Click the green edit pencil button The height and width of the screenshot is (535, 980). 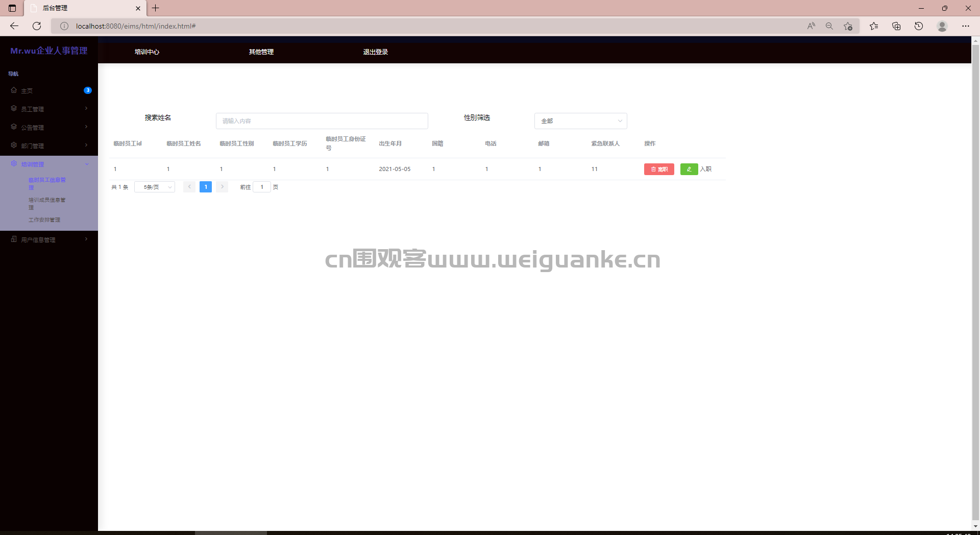[x=689, y=169]
